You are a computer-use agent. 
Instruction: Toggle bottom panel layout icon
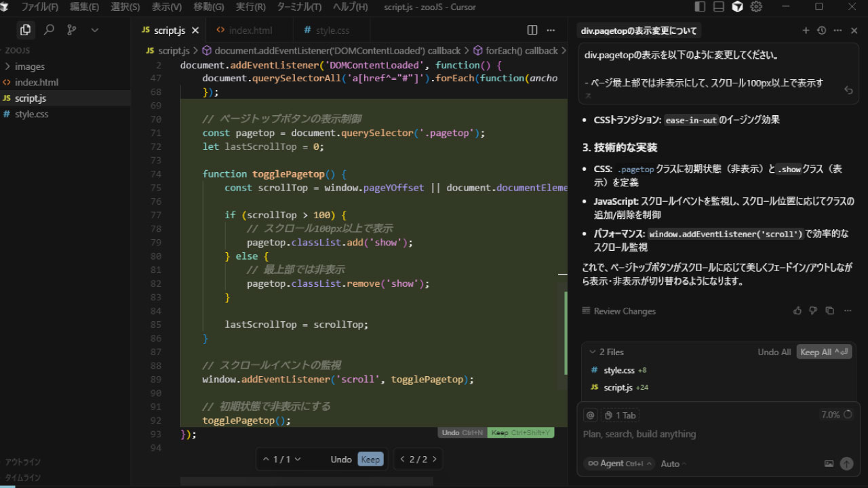tap(719, 7)
